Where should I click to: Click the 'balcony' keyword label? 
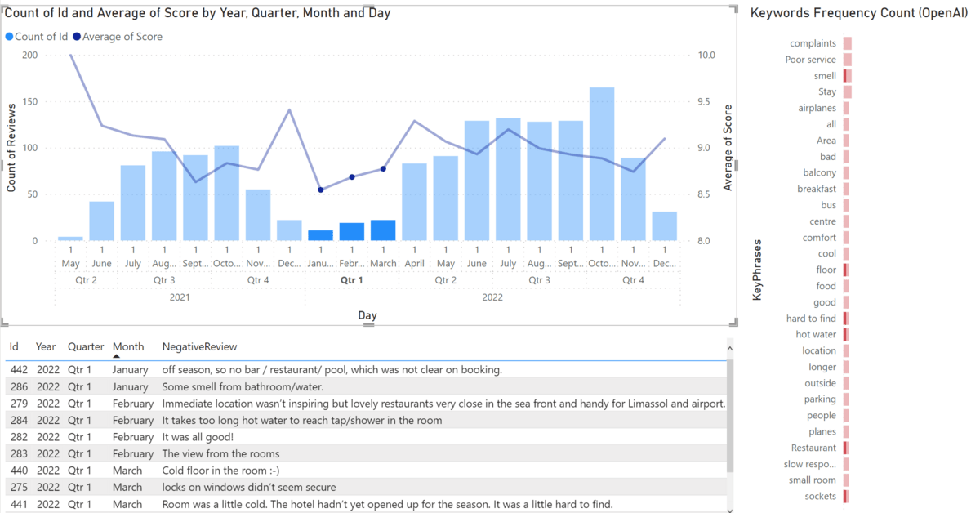coord(820,172)
